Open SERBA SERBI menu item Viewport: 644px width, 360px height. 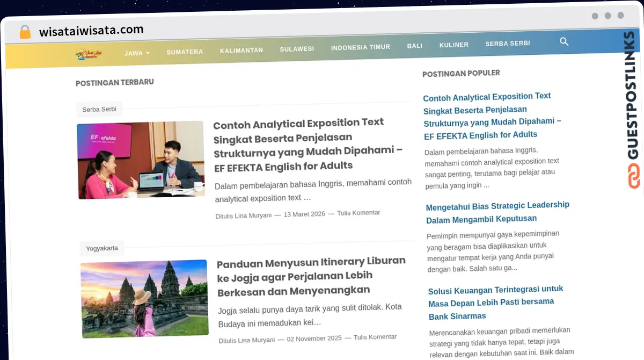point(508,44)
